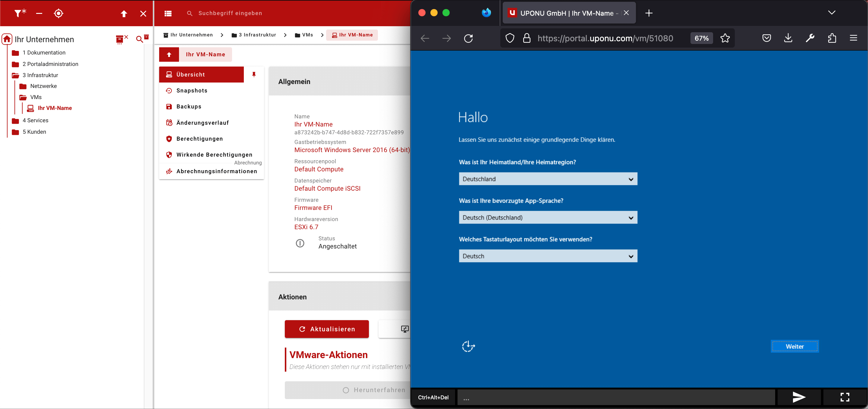Open the Firefox hamburger menu
The width and height of the screenshot is (868, 409).
pos(854,38)
